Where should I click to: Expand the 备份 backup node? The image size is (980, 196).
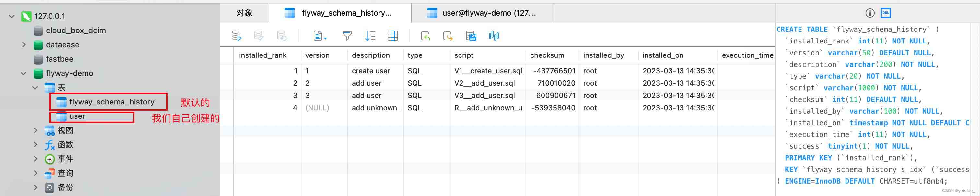coord(35,187)
